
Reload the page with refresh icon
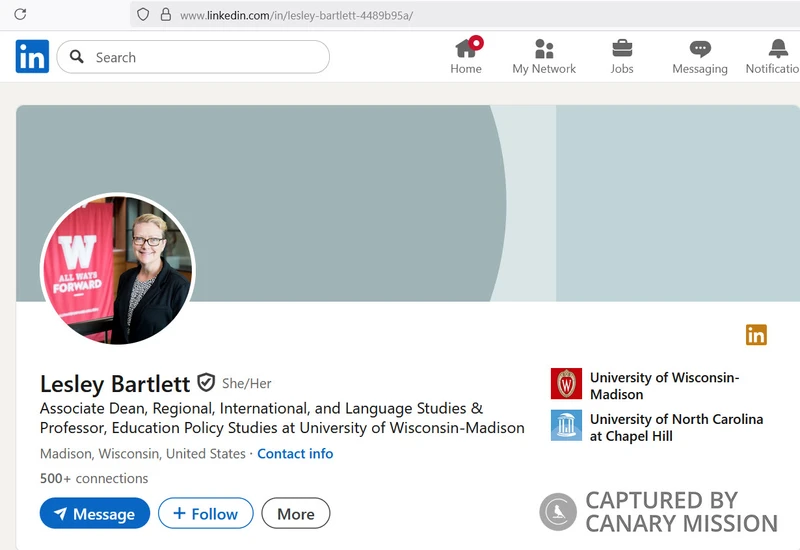pos(20,14)
